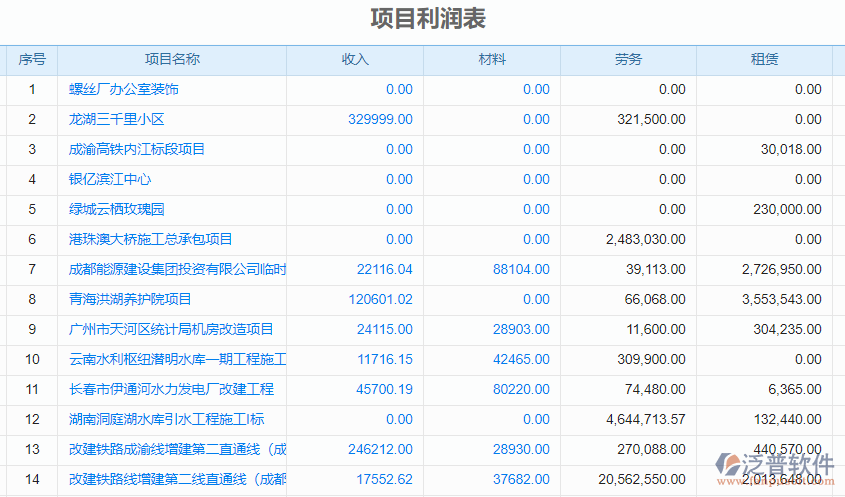Viewport: 845px width, 497px height.
Task: Open project 螺丝厂办公室装饰
Action: [123, 89]
